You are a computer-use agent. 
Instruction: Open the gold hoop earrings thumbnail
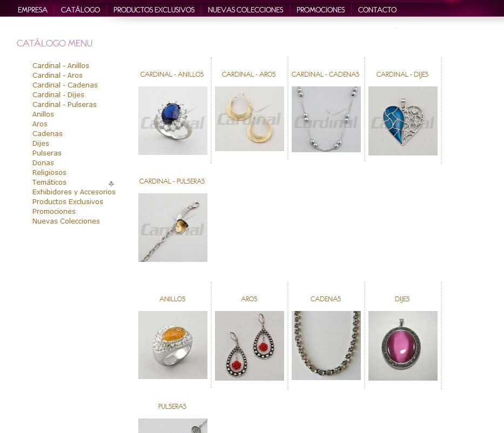(250, 119)
